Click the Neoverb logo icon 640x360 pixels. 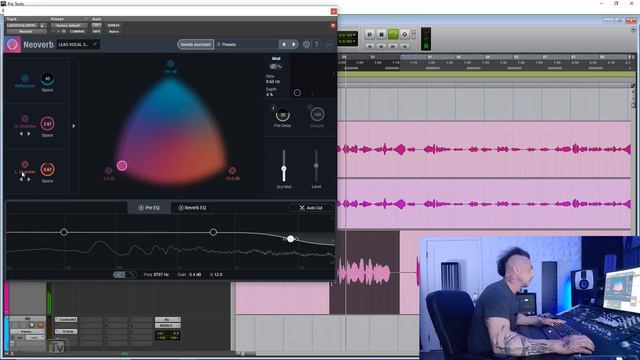pos(12,44)
